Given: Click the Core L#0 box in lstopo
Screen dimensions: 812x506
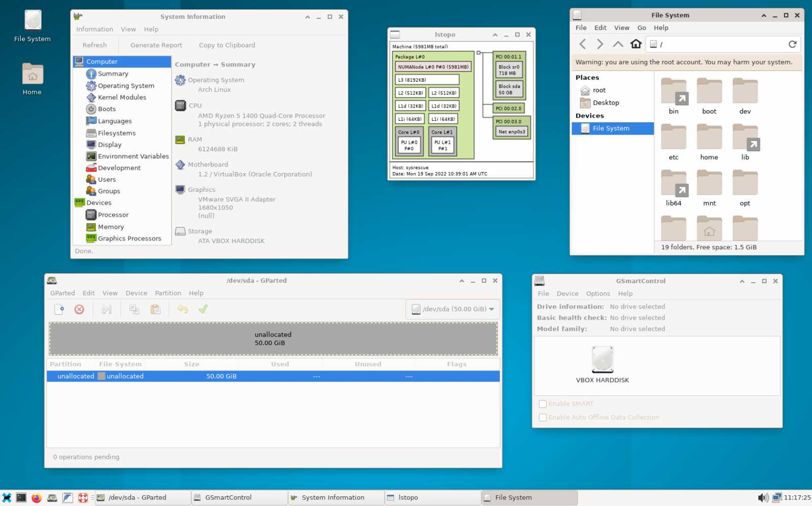Looking at the screenshot, I should tap(409, 141).
